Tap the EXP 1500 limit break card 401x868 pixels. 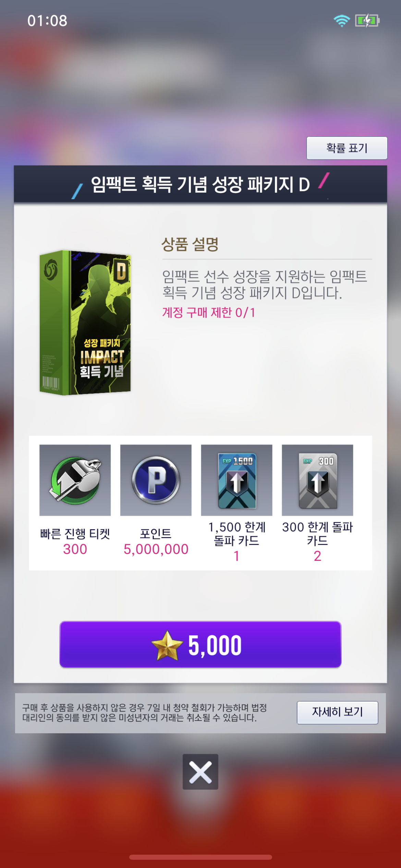237,480
